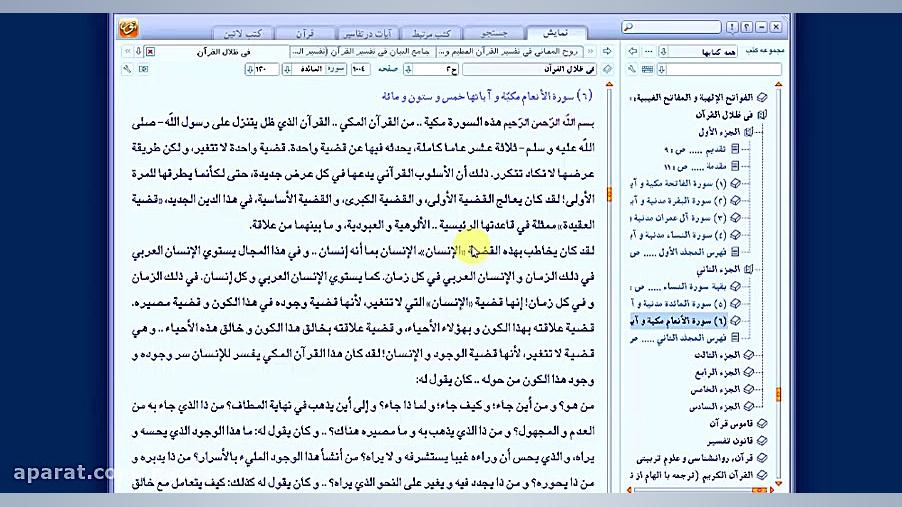This screenshot has height=507, width=902.
Task: Select قرآن، روانشناسی و علوم تربیتی book
Action: point(695,458)
